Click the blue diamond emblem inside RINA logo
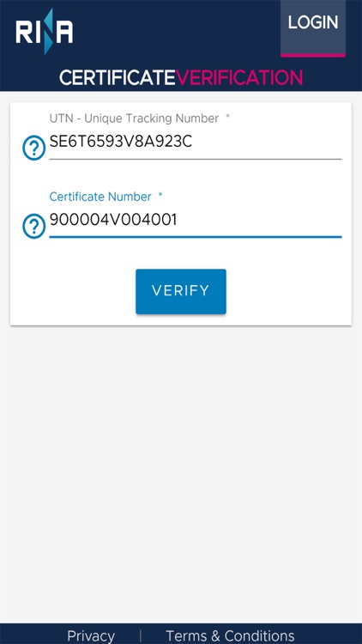 click(x=48, y=32)
